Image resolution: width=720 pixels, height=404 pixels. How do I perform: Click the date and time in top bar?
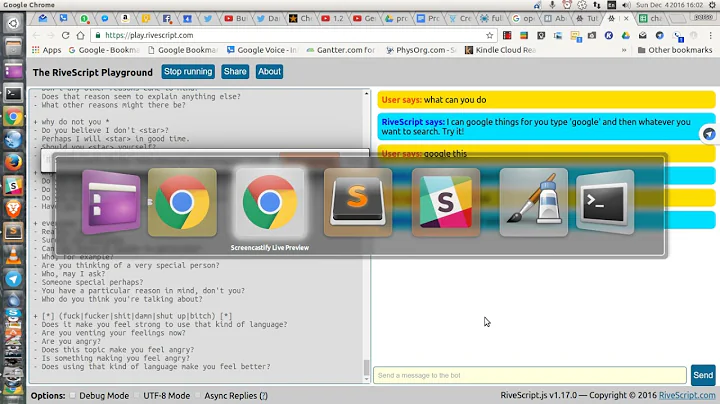tap(669, 5)
